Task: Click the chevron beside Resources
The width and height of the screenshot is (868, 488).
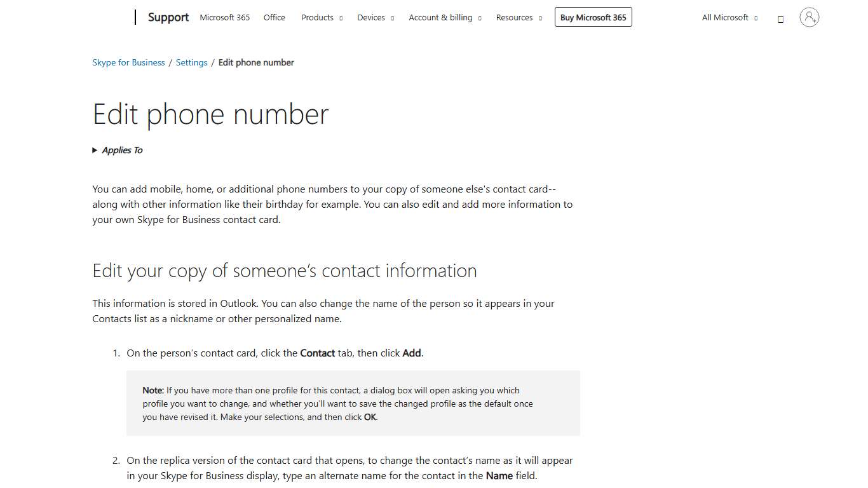Action: coord(541,18)
